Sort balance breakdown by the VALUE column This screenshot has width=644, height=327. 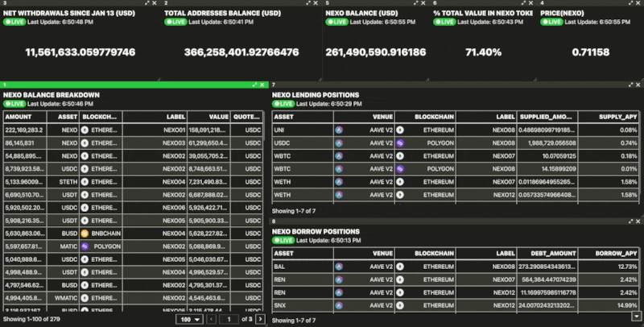(208, 117)
